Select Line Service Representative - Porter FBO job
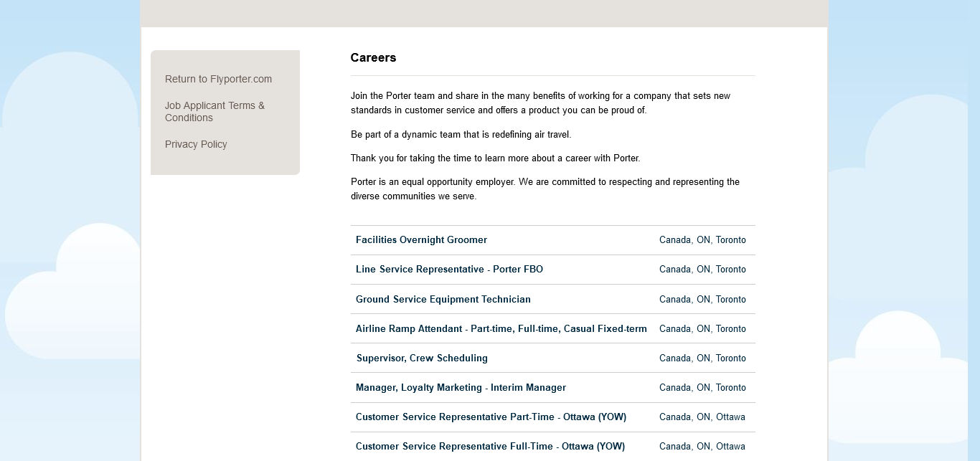Screen dimensions: 980x461 [449, 270]
